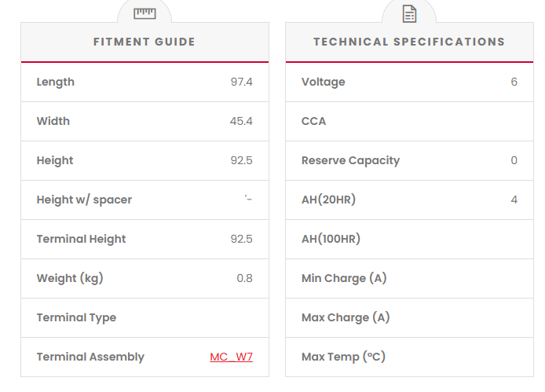The height and width of the screenshot is (392, 545).
Task: Open the MC_W7 terminal assembly link
Action: coord(231,357)
